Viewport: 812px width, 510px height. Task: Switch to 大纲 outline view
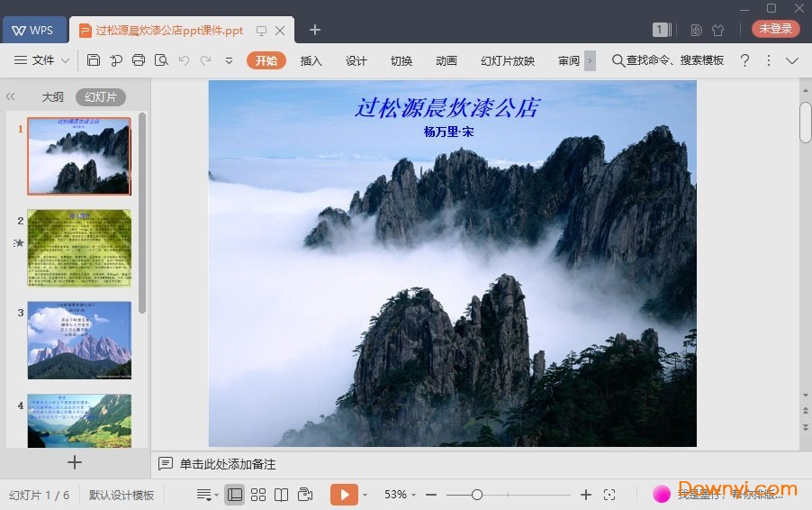(x=52, y=97)
